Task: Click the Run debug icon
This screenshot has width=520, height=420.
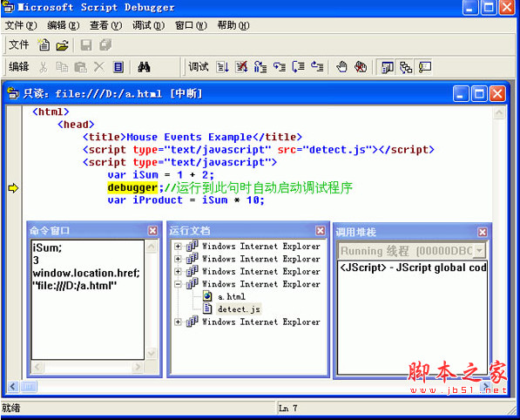Action: tap(222, 67)
